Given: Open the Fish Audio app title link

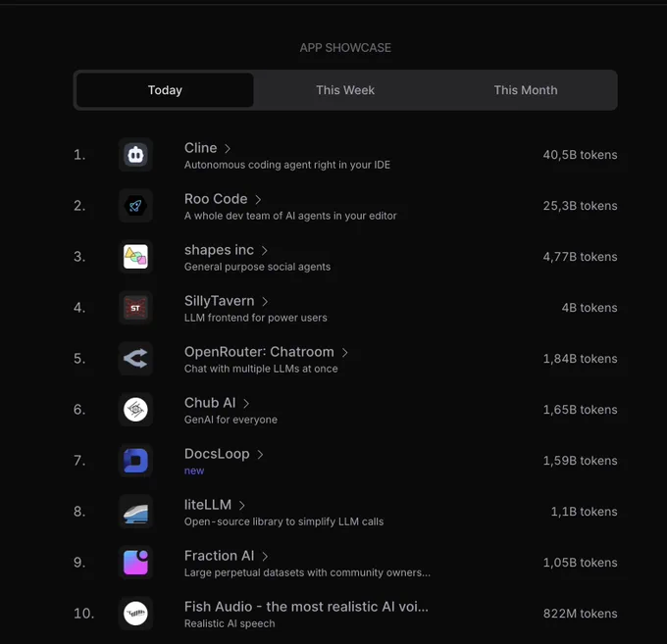Looking at the screenshot, I should (x=306, y=607).
